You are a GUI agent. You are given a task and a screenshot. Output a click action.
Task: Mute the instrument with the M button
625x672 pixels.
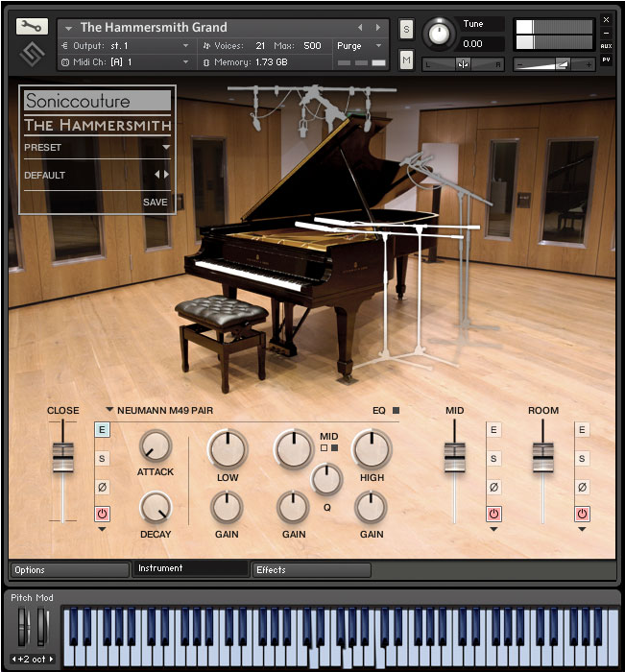[x=406, y=61]
